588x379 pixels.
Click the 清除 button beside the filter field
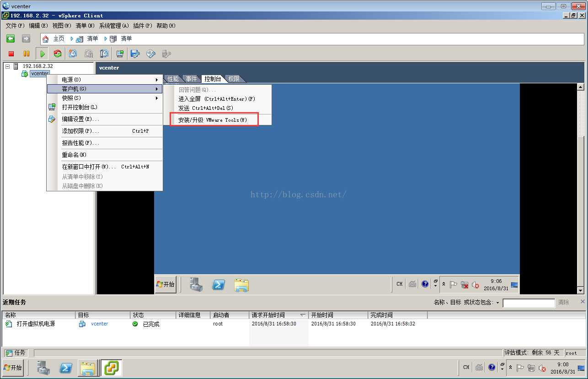click(x=563, y=303)
